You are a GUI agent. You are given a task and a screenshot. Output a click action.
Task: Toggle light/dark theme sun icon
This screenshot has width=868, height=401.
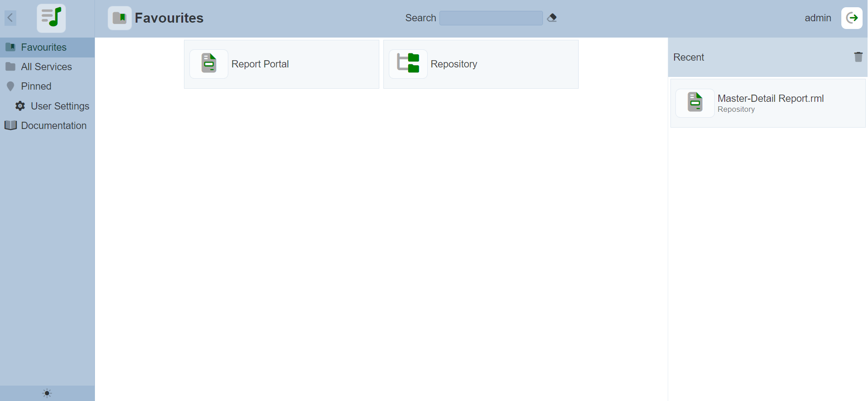47,393
